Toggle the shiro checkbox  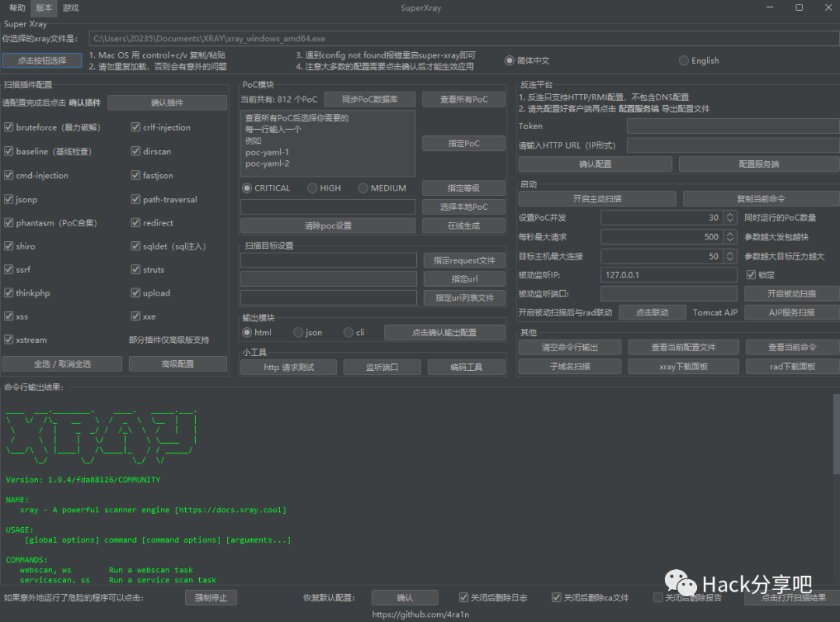point(9,246)
